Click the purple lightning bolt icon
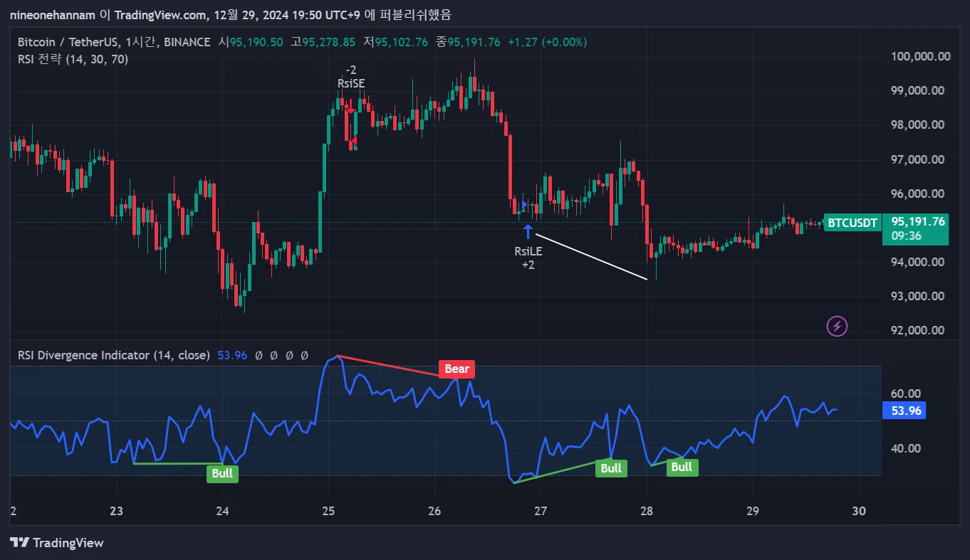 click(x=837, y=327)
